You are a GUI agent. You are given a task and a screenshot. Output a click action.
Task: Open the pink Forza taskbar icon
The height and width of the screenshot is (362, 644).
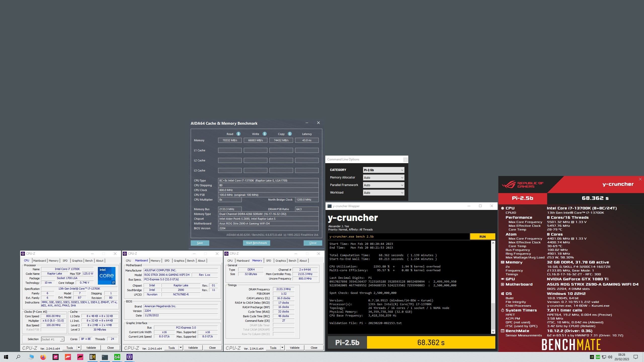[x=80, y=357]
